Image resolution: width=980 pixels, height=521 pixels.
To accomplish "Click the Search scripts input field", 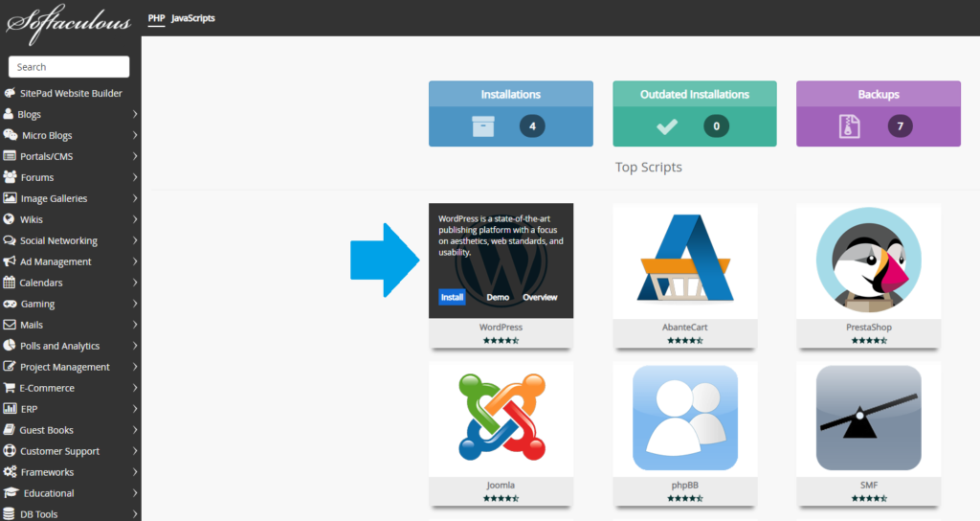I will 69,67.
